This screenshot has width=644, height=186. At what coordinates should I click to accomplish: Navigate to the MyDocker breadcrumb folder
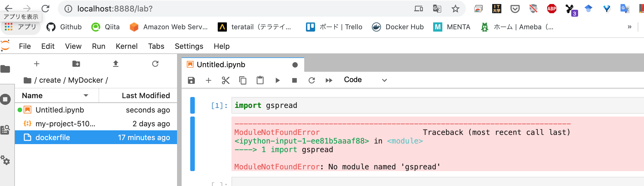pos(85,80)
